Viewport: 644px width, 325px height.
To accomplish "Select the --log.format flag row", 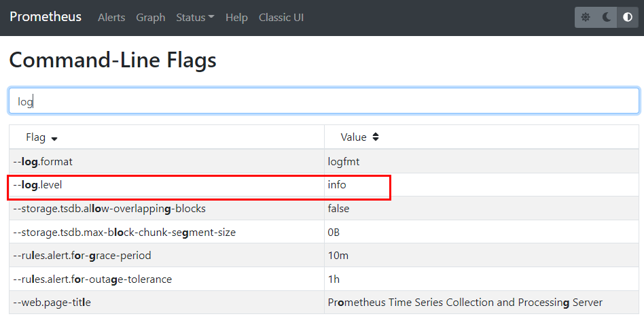I will pos(324,161).
